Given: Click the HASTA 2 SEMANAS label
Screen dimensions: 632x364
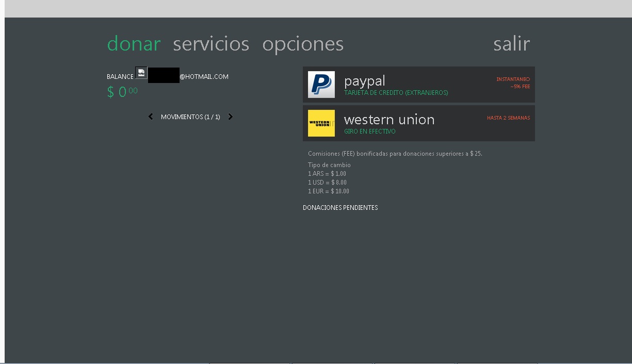Looking at the screenshot, I should click(x=508, y=118).
